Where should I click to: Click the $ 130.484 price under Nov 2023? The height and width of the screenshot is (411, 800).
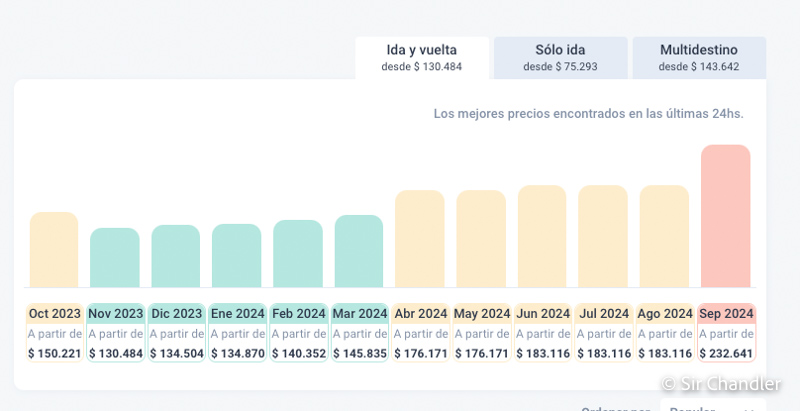pyautogui.click(x=116, y=353)
